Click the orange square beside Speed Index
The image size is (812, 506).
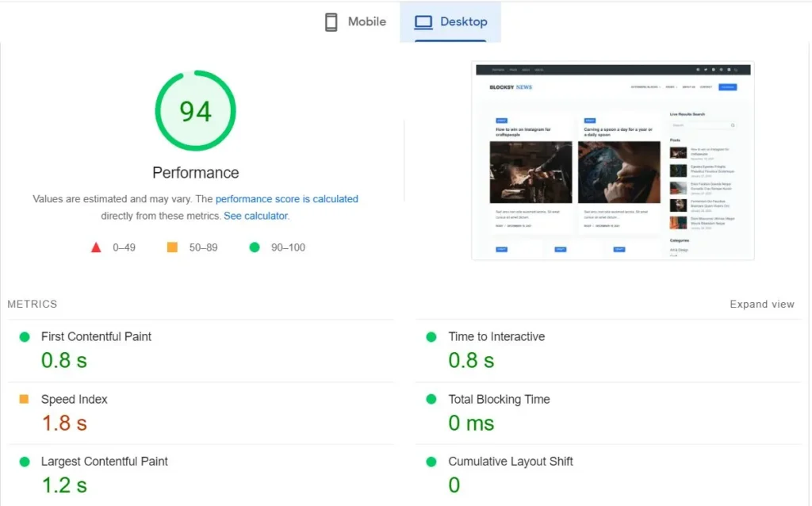24,399
